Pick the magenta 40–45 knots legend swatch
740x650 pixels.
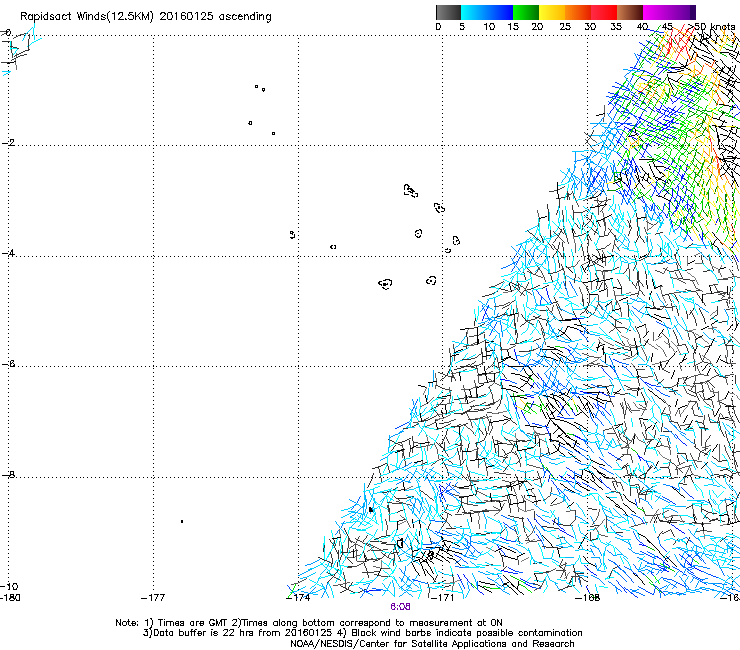click(x=656, y=12)
